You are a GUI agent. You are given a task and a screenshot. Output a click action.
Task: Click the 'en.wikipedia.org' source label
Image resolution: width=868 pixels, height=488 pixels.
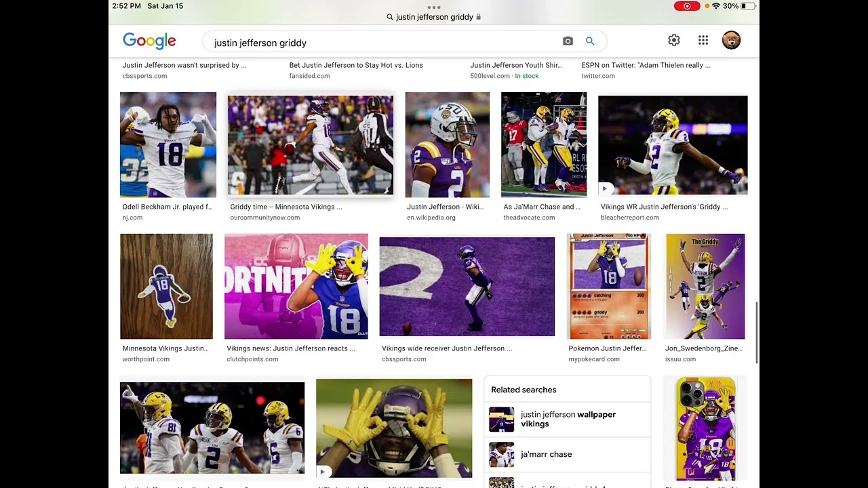click(x=431, y=218)
